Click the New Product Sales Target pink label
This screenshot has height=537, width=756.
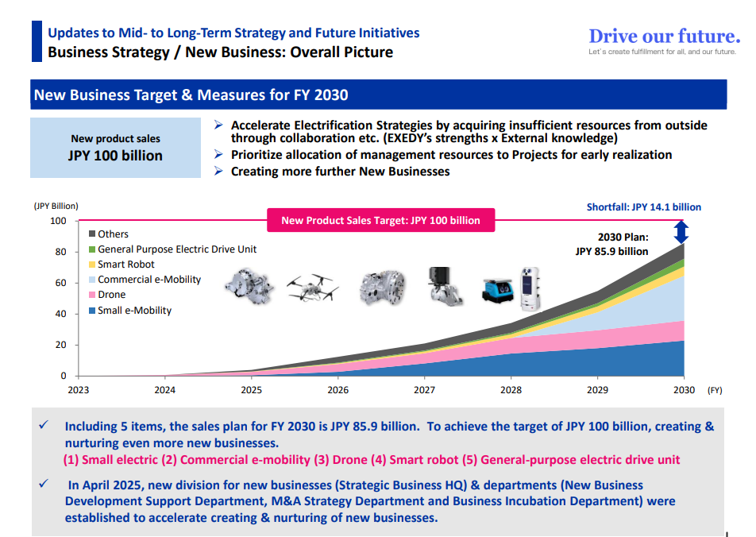[380, 220]
